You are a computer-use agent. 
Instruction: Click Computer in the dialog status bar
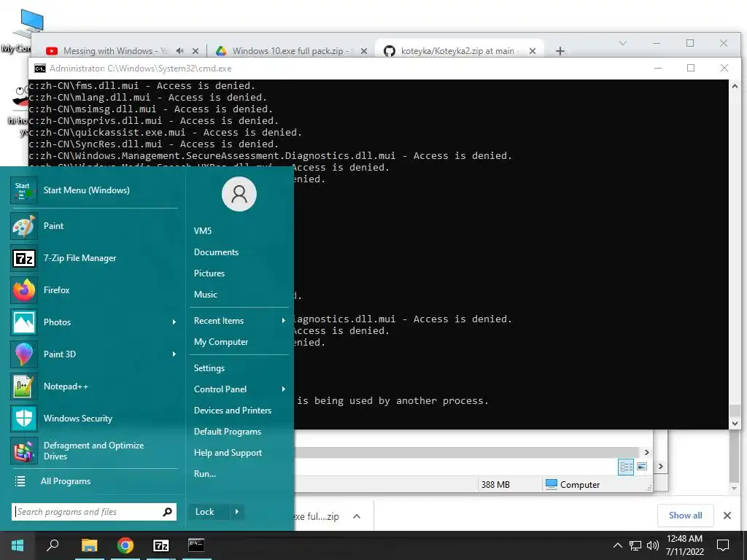573,485
